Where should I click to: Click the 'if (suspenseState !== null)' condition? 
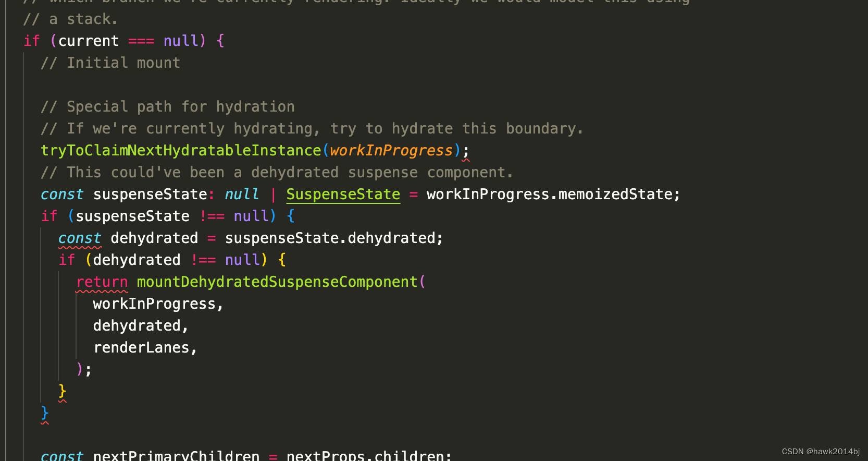(x=158, y=216)
